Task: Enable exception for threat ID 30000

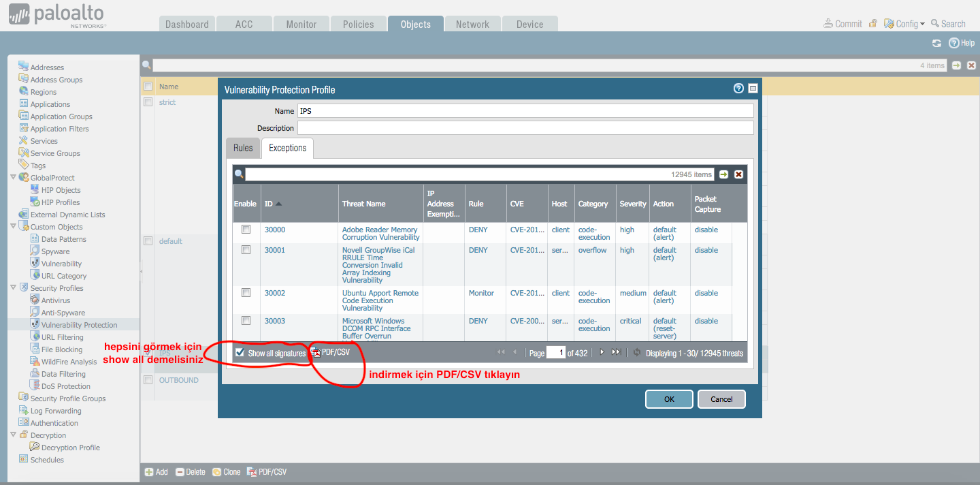Action: point(246,230)
